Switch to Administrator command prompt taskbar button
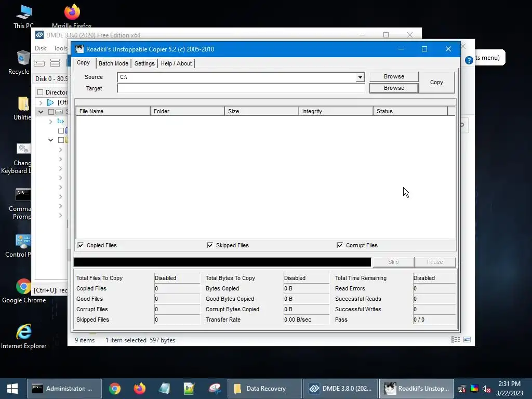Viewport: 532px width, 399px height. coord(64,389)
